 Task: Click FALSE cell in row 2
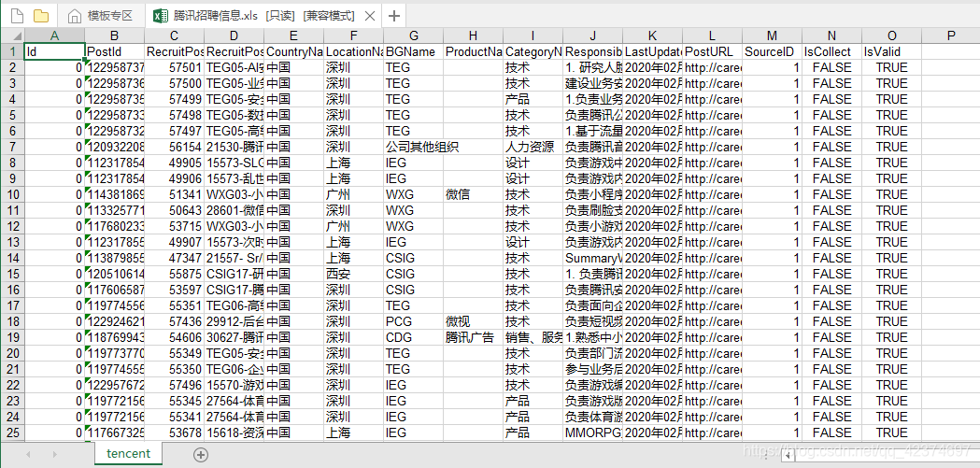(x=831, y=67)
